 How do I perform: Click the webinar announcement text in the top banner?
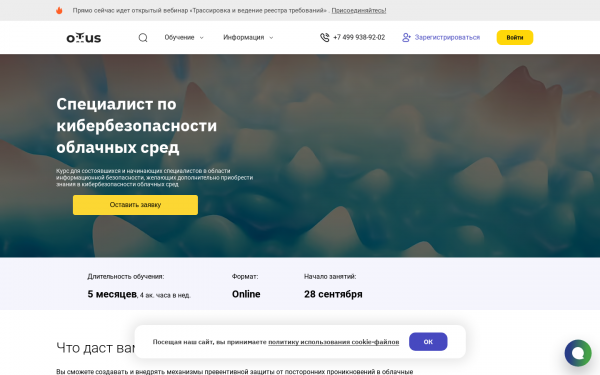(200, 11)
